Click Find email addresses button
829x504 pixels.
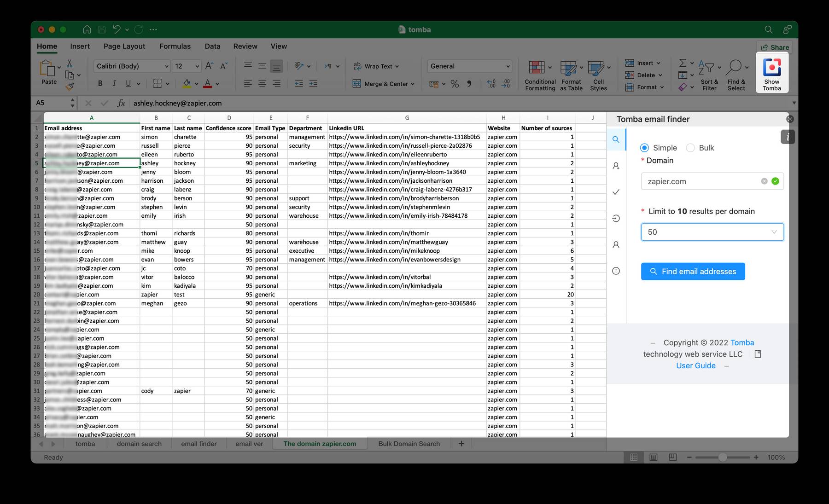click(693, 272)
